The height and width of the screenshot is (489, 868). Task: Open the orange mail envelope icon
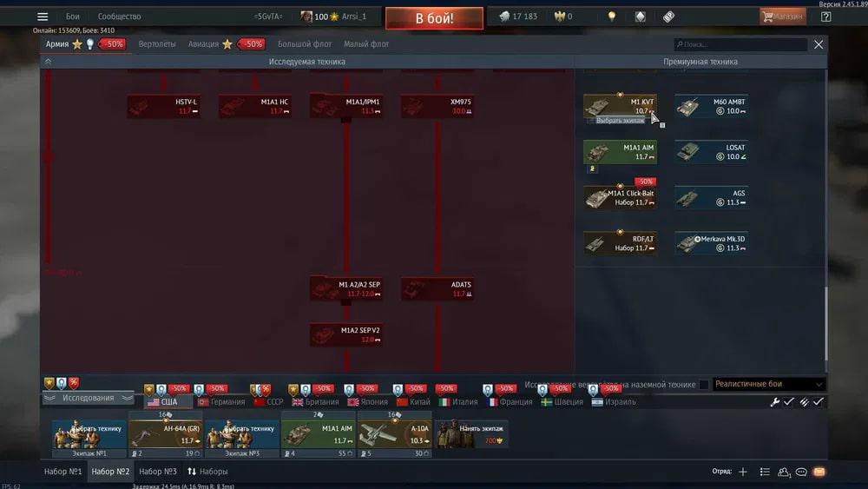coord(819,472)
